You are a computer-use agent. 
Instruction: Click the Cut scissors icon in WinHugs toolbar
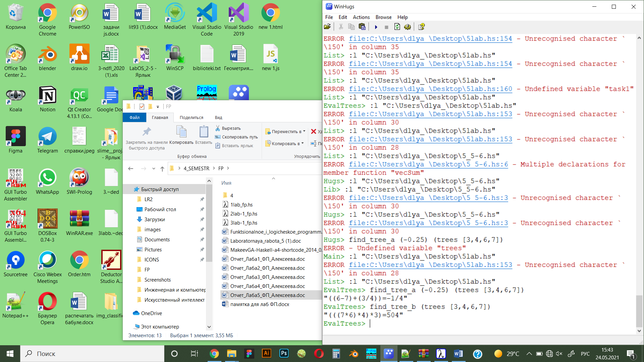pos(341,27)
